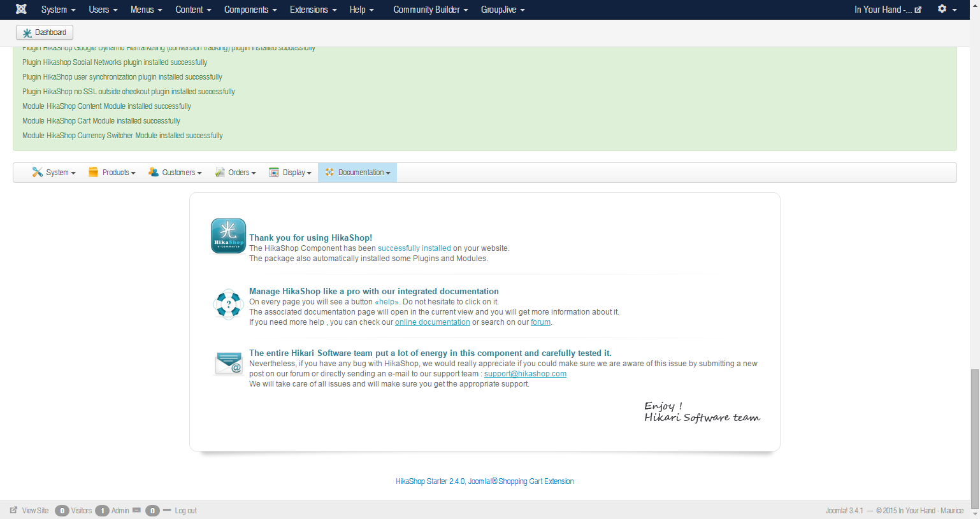Click the vertical scrollbar thumb
This screenshot has width=980, height=519.
tap(975, 439)
